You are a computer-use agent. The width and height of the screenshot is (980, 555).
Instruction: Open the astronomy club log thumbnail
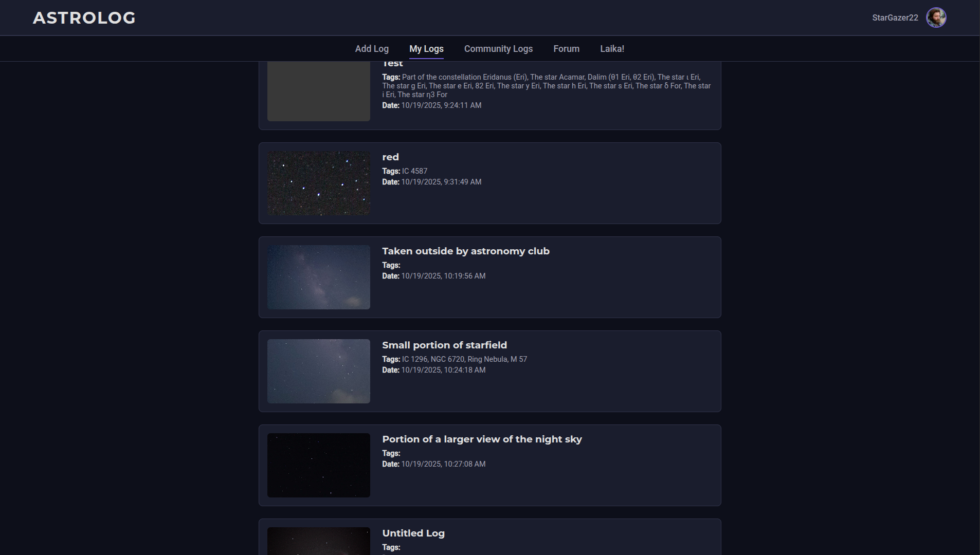point(319,277)
